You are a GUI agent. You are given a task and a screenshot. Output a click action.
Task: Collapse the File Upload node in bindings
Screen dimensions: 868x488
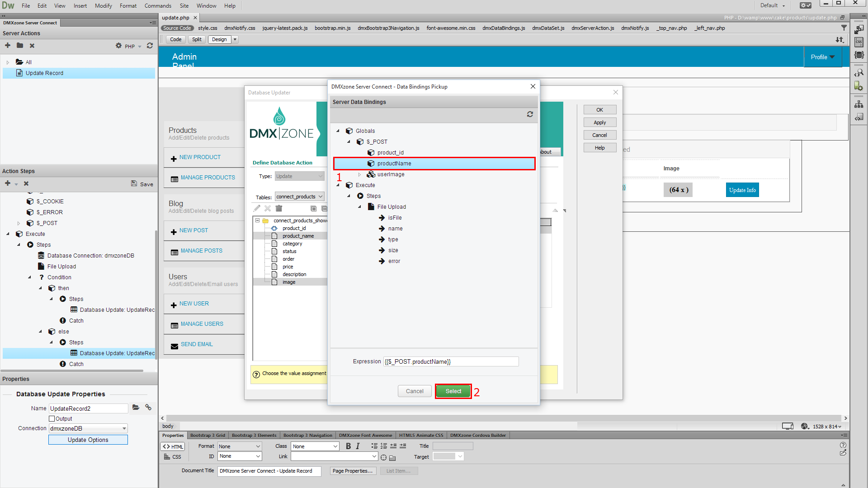click(359, 207)
